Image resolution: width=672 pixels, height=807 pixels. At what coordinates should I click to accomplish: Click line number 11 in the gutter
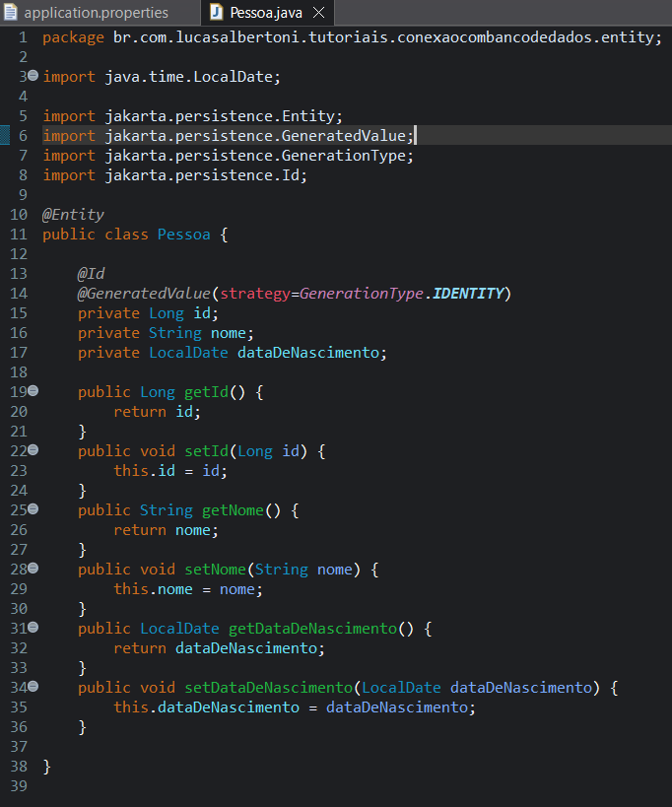pos(18,235)
